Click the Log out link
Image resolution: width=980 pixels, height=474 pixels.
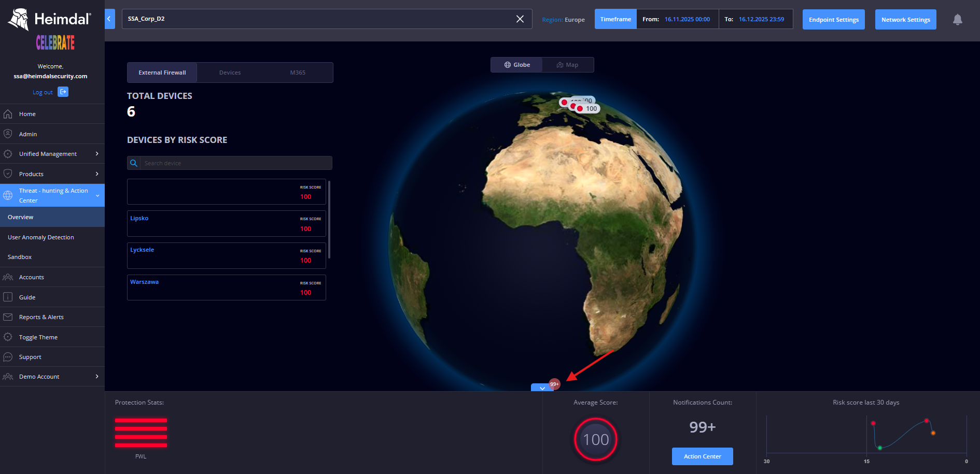point(43,92)
